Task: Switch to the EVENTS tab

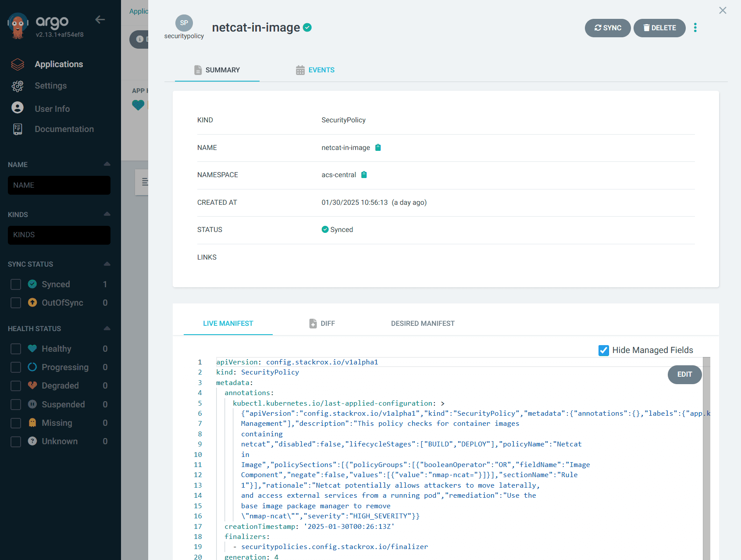Action: (x=315, y=70)
